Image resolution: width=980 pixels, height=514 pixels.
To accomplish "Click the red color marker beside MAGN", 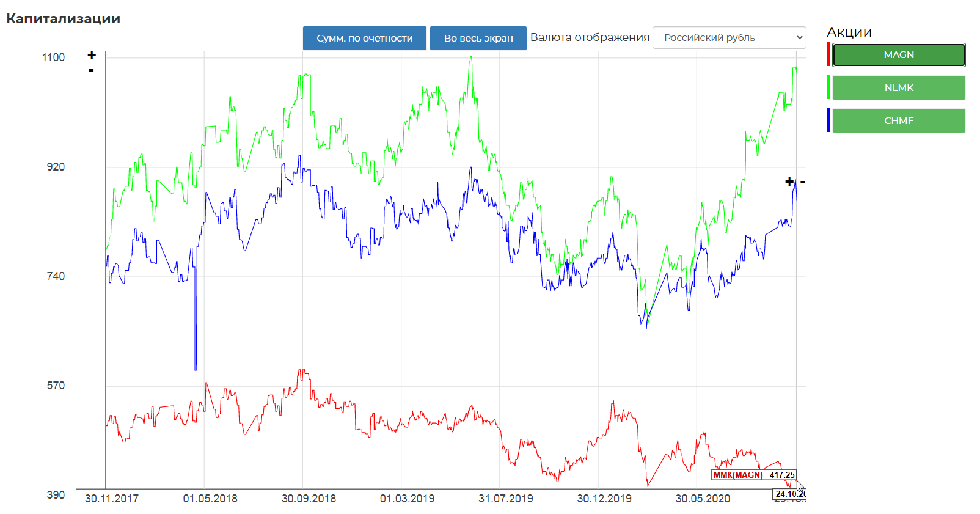I will [828, 54].
